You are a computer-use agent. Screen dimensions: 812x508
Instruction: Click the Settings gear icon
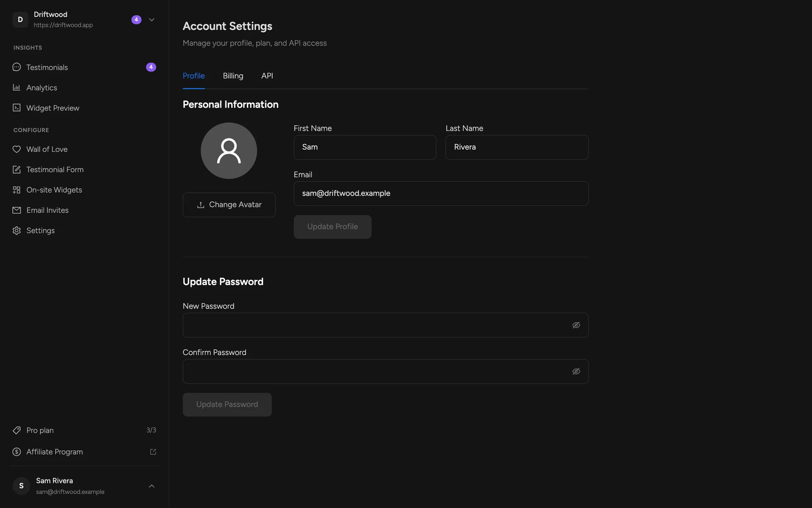tap(16, 231)
